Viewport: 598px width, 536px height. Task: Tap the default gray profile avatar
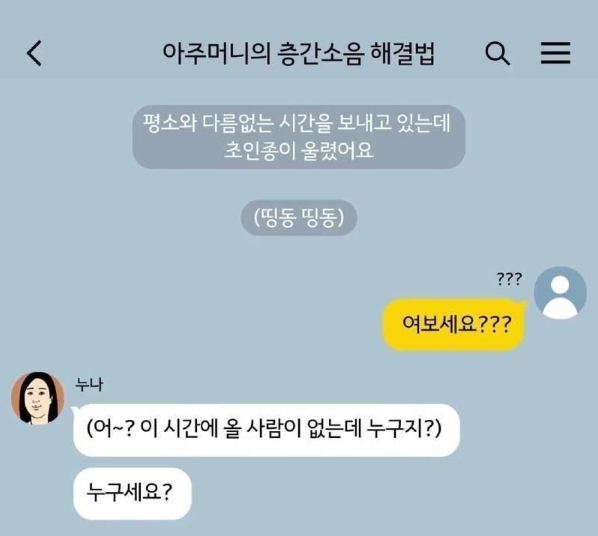560,293
